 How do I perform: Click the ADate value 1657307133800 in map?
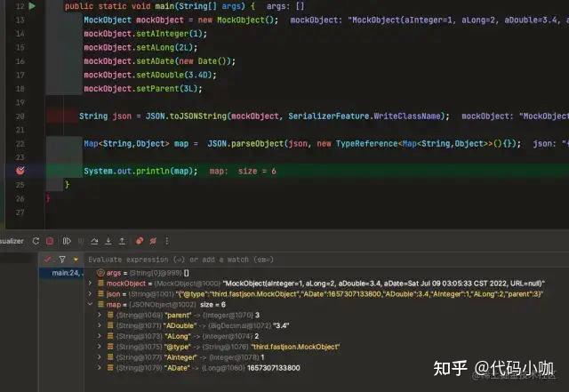(x=274, y=368)
